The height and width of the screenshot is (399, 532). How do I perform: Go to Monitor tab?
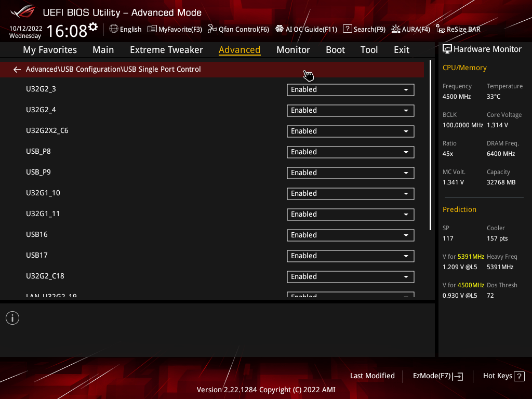[x=293, y=50]
